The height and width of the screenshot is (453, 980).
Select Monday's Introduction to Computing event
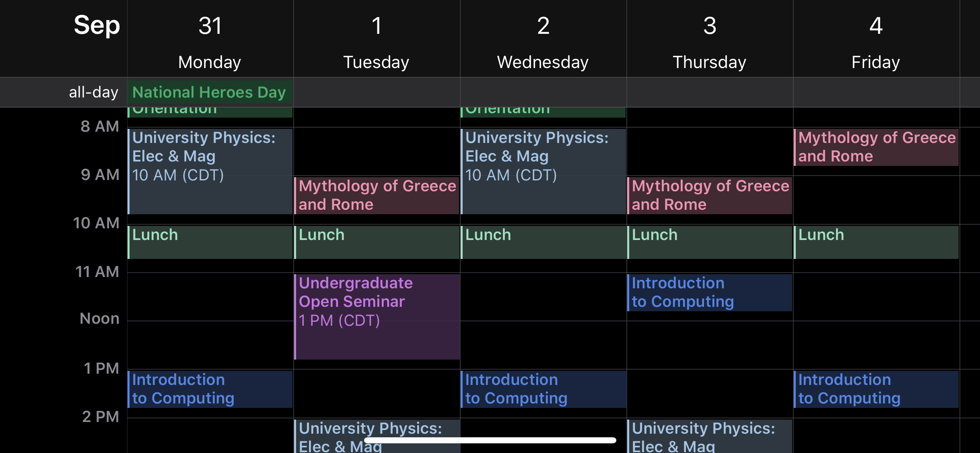tap(209, 389)
